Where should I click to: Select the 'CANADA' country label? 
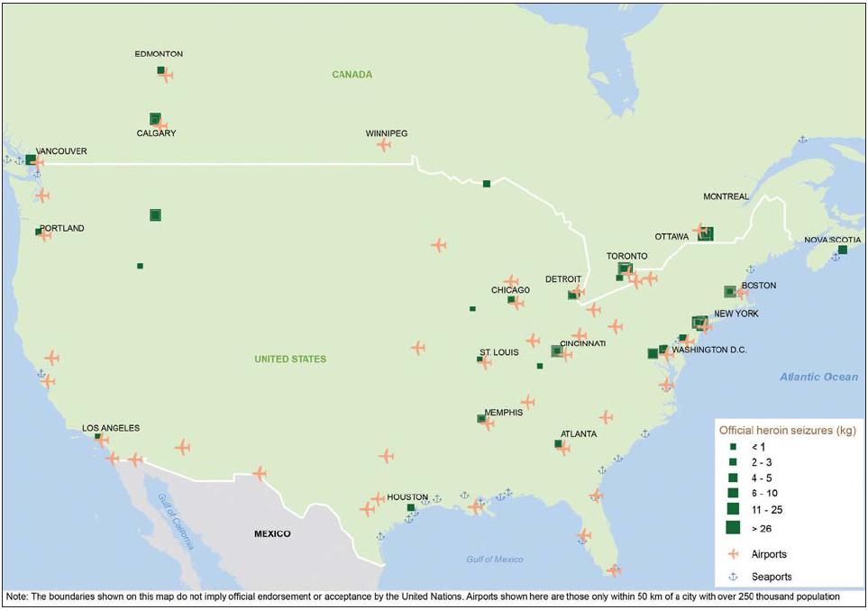point(352,75)
